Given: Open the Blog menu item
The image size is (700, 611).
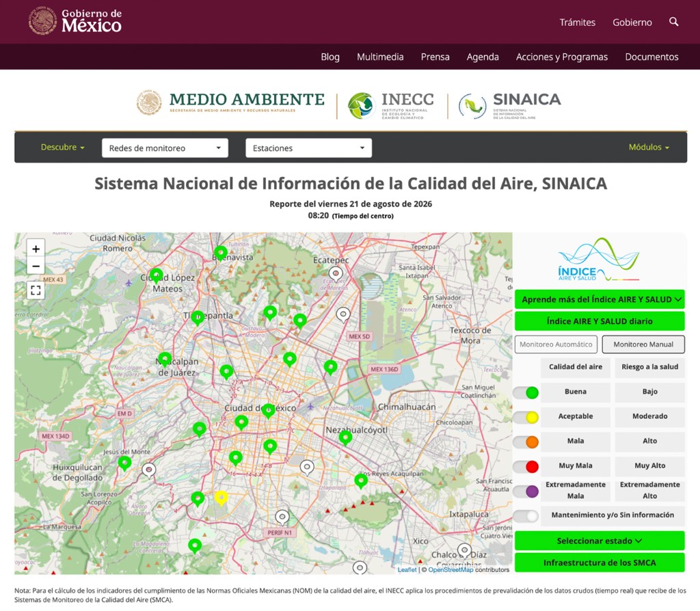Looking at the screenshot, I should pos(330,57).
